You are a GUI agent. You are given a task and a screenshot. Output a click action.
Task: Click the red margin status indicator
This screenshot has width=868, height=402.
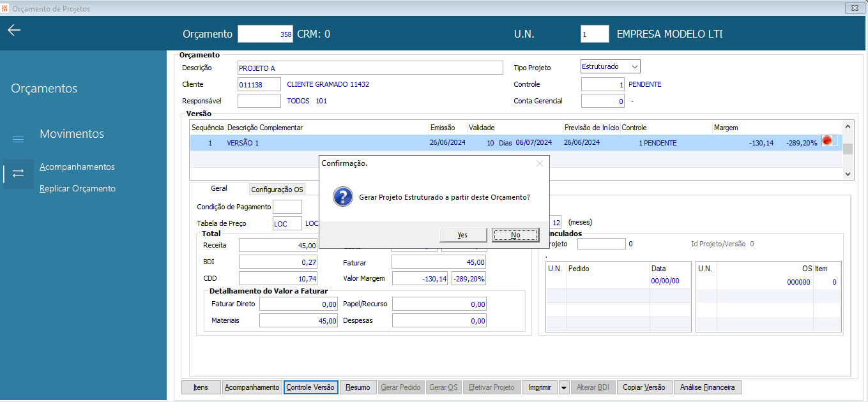tap(828, 142)
